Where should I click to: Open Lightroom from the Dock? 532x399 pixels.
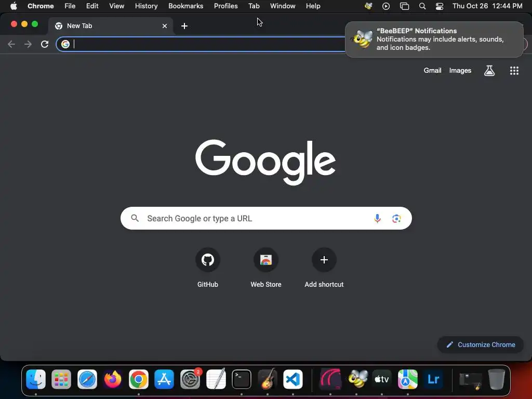[x=433, y=379]
